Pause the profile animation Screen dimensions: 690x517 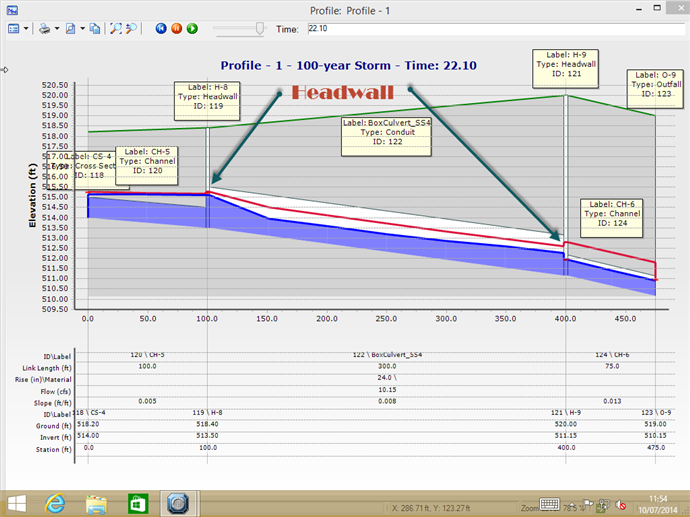177,29
